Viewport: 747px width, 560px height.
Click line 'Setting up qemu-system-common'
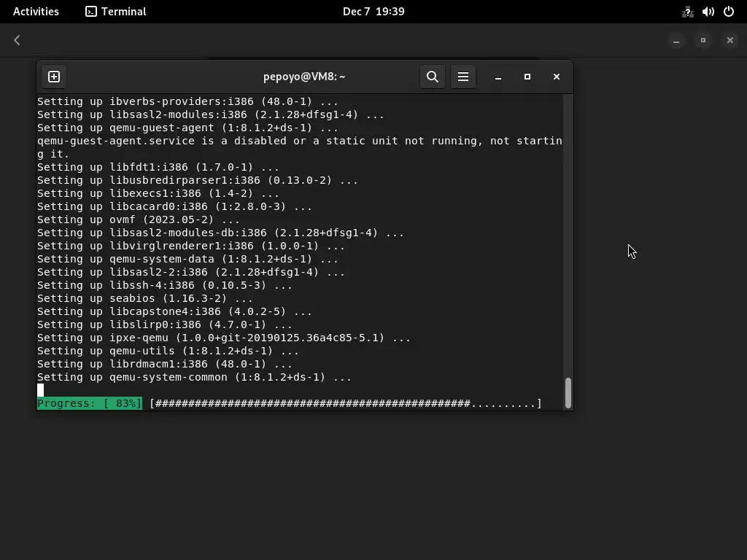pyautogui.click(x=194, y=377)
